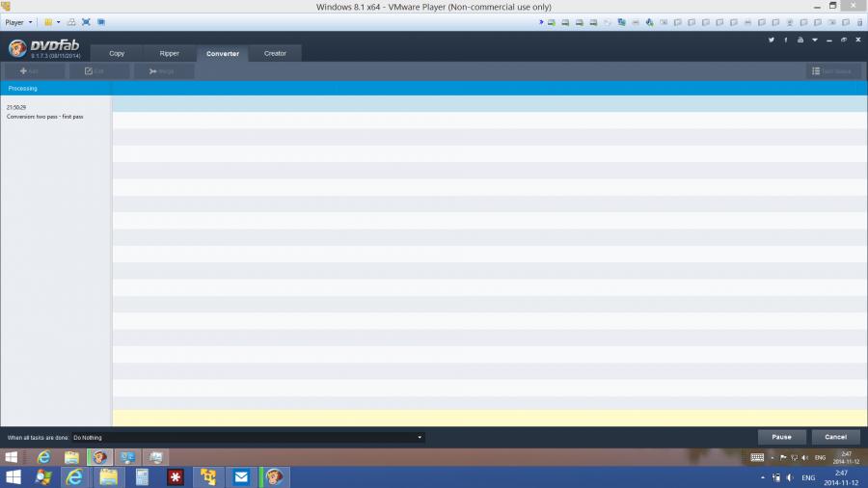The image size is (868, 488).
Task: Click host volume speaker tray icon
Action: [790, 478]
